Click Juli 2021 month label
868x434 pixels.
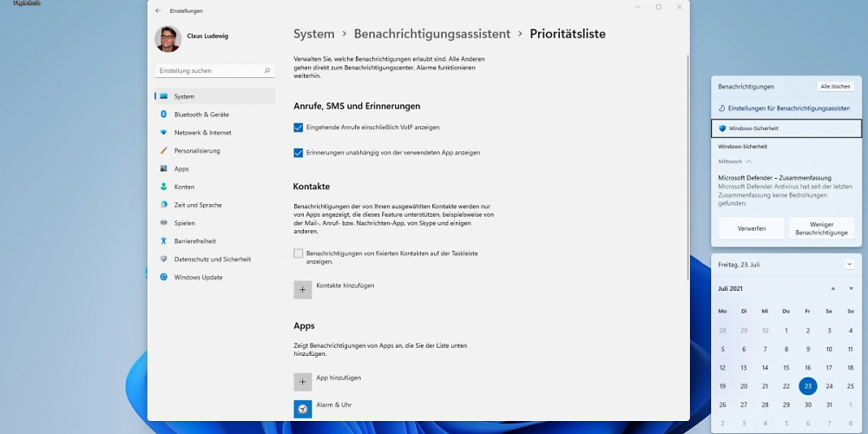click(x=731, y=288)
